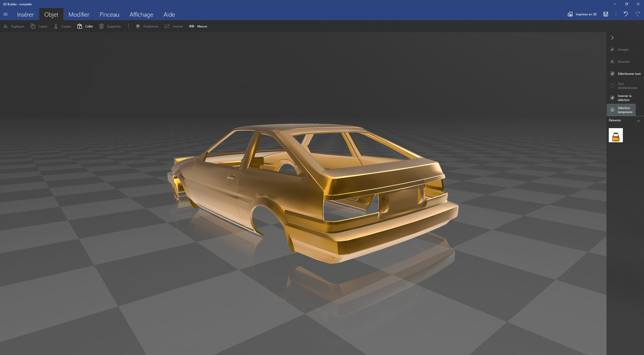
Task: Switch to the Pinceau tab
Action: point(109,14)
